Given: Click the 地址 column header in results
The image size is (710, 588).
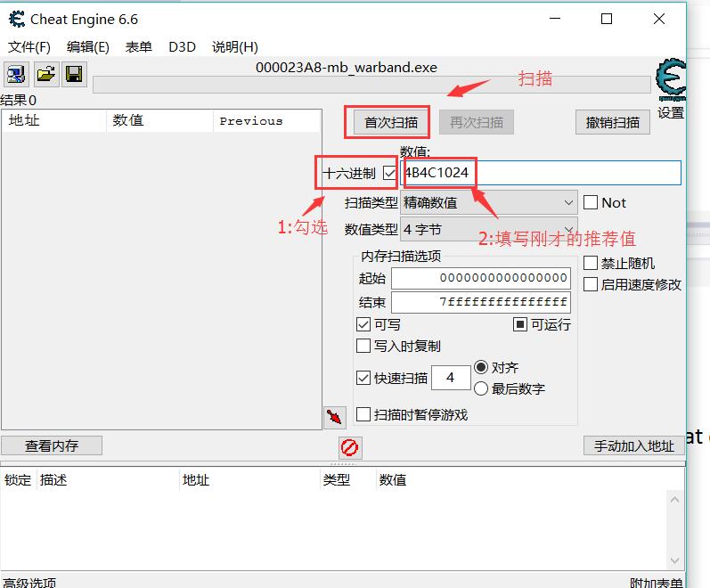Looking at the screenshot, I should coord(53,120).
